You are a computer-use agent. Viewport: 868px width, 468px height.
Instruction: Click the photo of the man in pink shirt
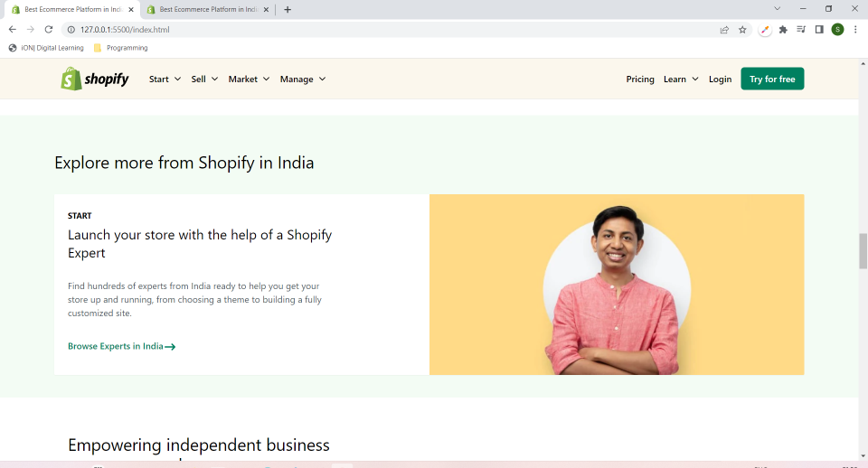617,285
